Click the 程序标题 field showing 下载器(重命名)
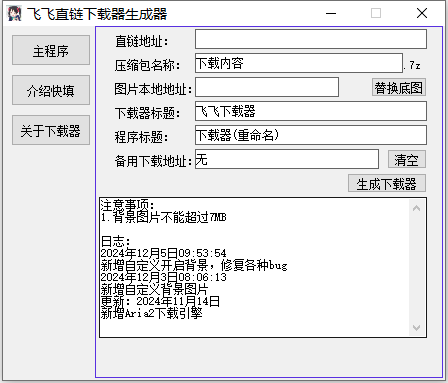 pyautogui.click(x=311, y=135)
